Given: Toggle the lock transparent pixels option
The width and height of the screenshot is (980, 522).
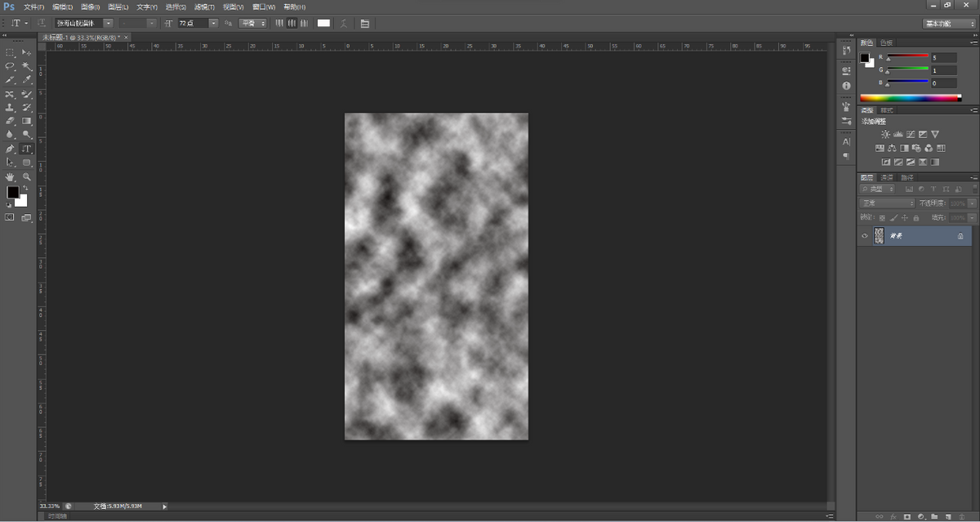Looking at the screenshot, I should click(882, 217).
